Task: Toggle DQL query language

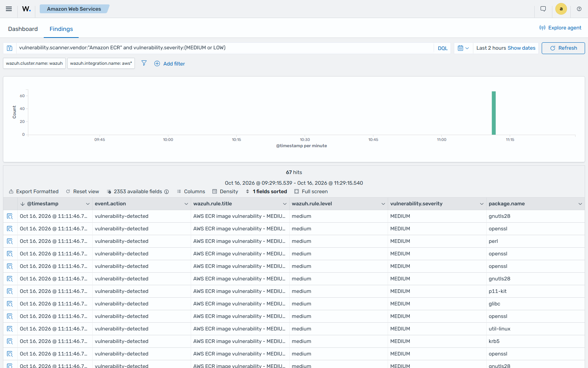Action: coord(443,48)
